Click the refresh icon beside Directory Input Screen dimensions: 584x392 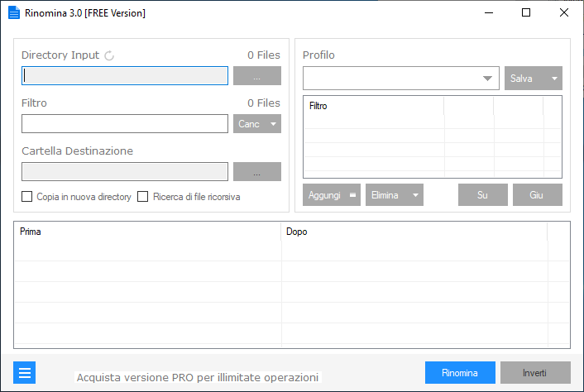click(x=109, y=55)
